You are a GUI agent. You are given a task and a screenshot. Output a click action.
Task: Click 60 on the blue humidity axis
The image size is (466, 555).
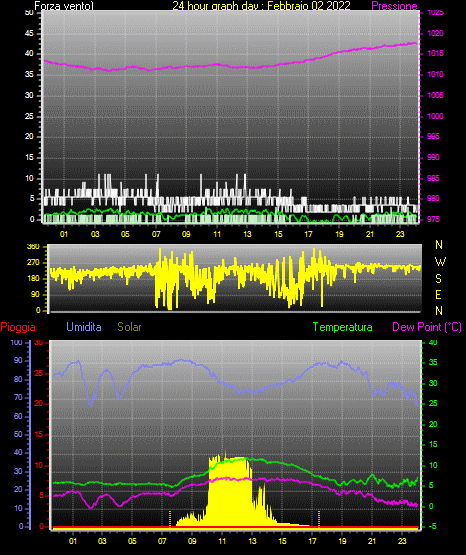18,416
